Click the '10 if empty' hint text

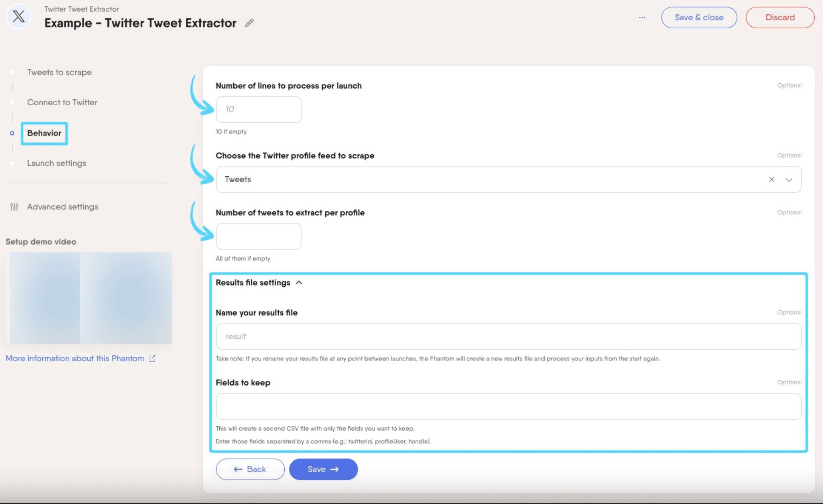coord(231,132)
